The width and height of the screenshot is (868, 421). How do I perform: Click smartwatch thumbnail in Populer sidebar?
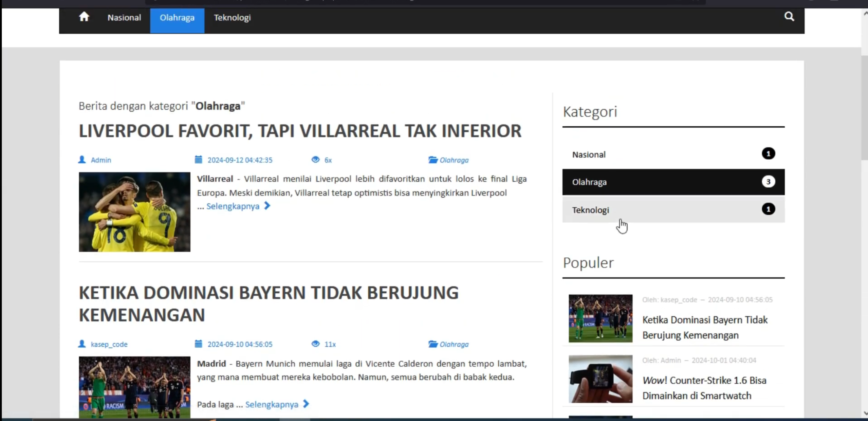click(x=601, y=379)
